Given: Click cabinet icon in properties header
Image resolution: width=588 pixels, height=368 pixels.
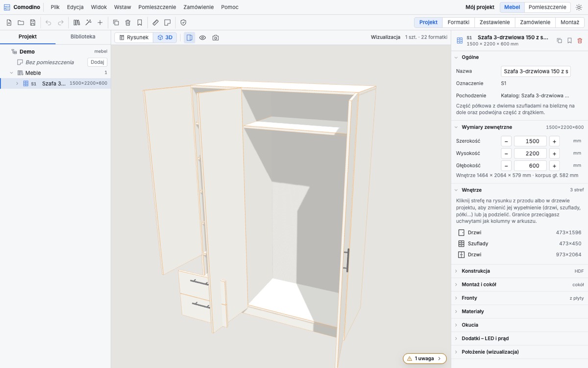Looking at the screenshot, I should click(x=460, y=41).
